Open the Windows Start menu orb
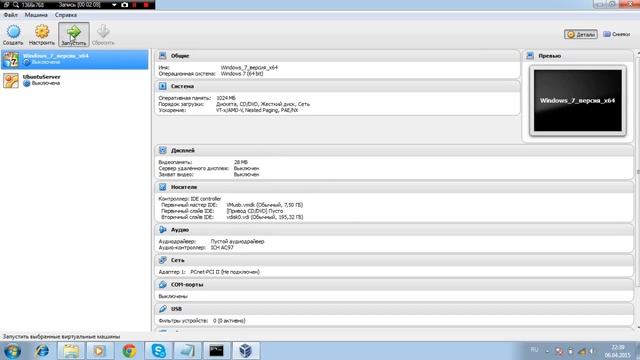This screenshot has width=640, height=360. tap(12, 351)
